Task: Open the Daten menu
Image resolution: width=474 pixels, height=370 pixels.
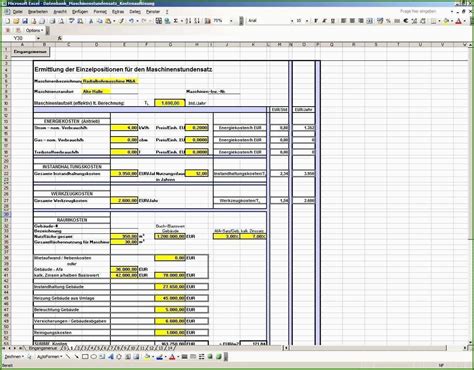Action: pyautogui.click(x=135, y=12)
